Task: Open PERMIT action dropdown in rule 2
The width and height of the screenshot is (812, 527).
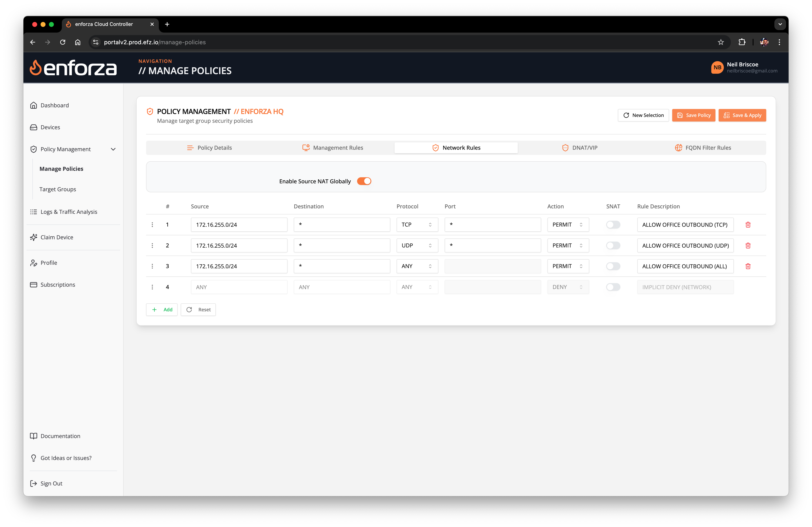Action: pos(568,245)
